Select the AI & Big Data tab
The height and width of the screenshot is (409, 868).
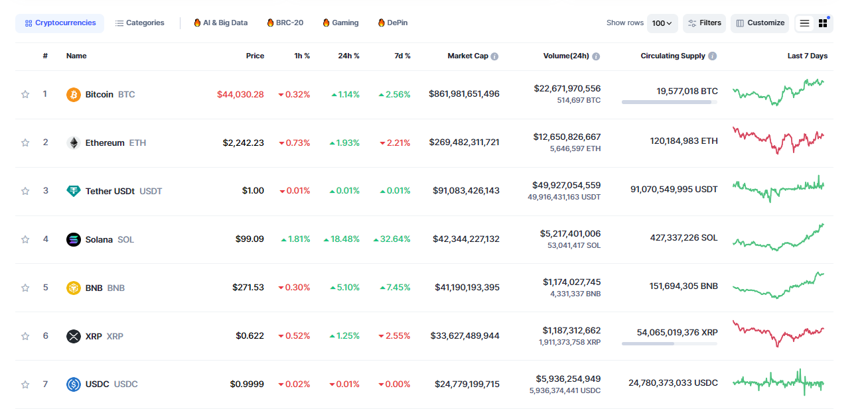(220, 23)
